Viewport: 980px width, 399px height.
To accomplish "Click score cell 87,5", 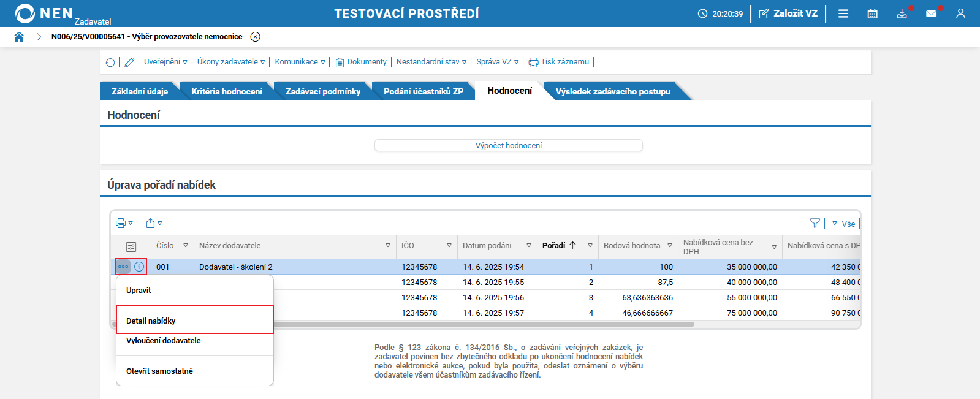I will coord(666,282).
